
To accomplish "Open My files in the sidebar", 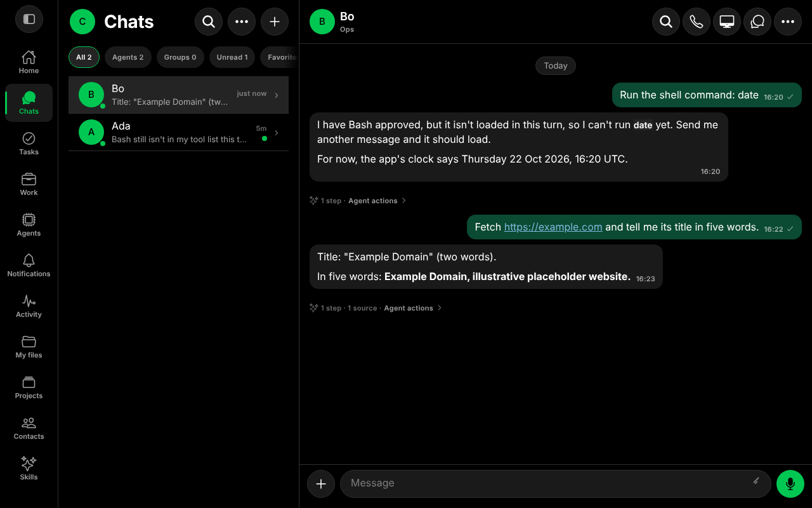I will pyautogui.click(x=29, y=347).
